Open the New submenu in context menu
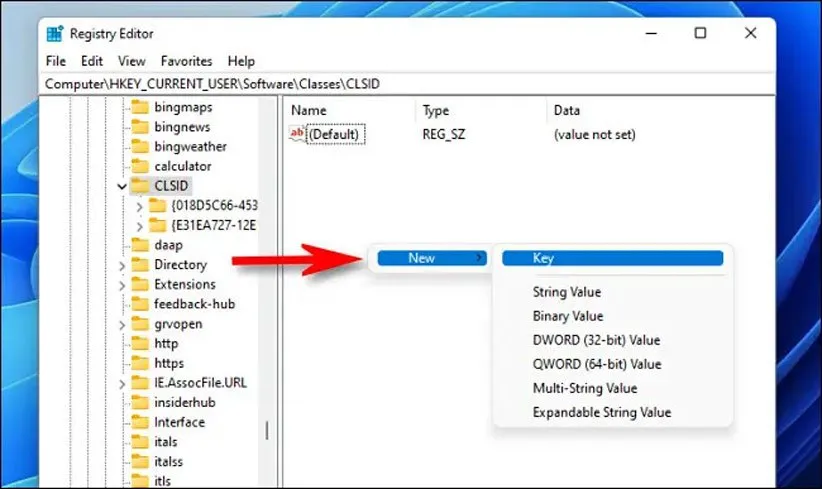Viewport: 822px width, 489px height. pos(432,258)
